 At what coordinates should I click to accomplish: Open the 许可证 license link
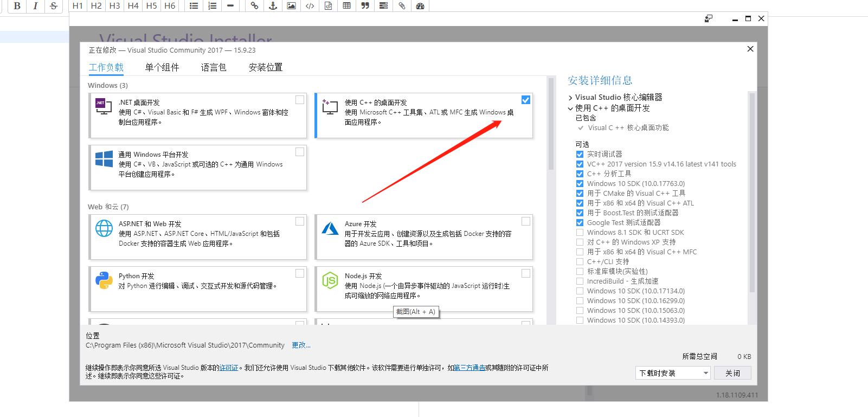[229, 368]
